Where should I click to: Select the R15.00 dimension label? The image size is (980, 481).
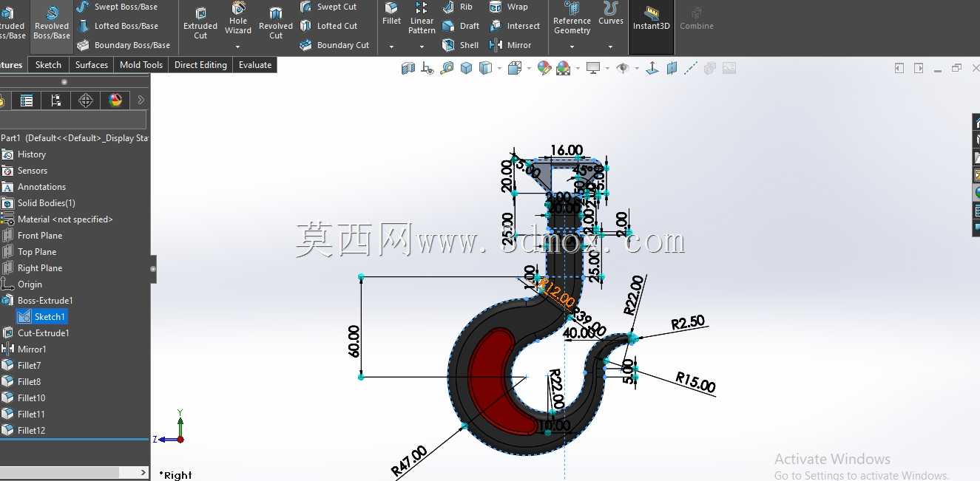tap(695, 382)
